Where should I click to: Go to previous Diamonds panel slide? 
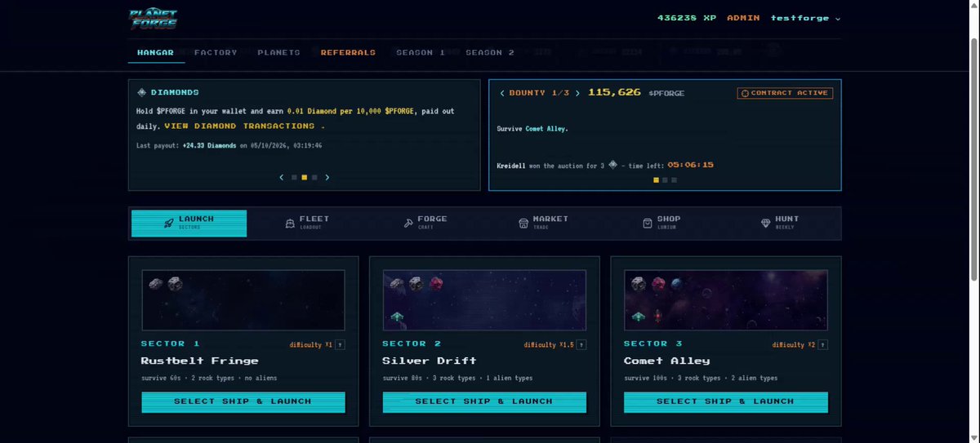coord(282,177)
